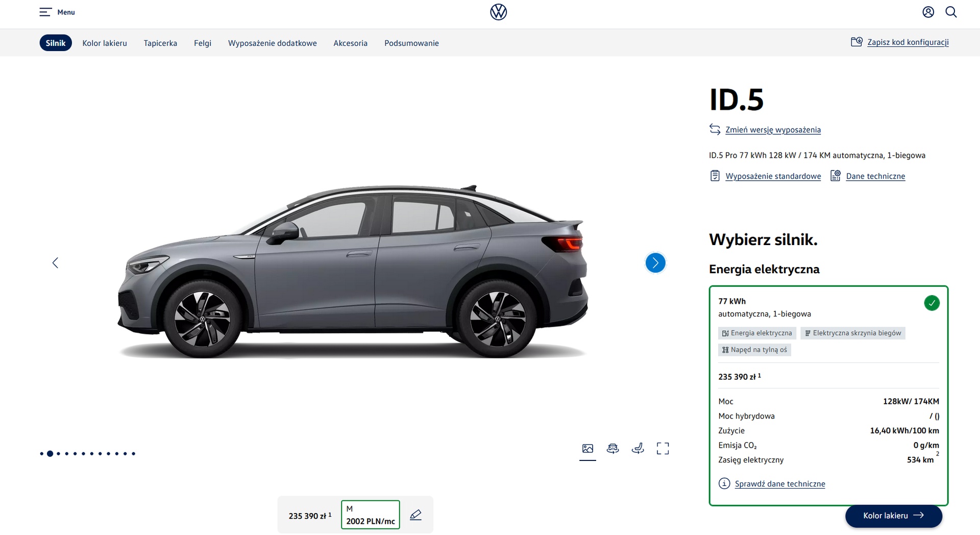Image resolution: width=980 pixels, height=535 pixels.
Task: Jump to the Podsumowanie tab
Action: 411,43
